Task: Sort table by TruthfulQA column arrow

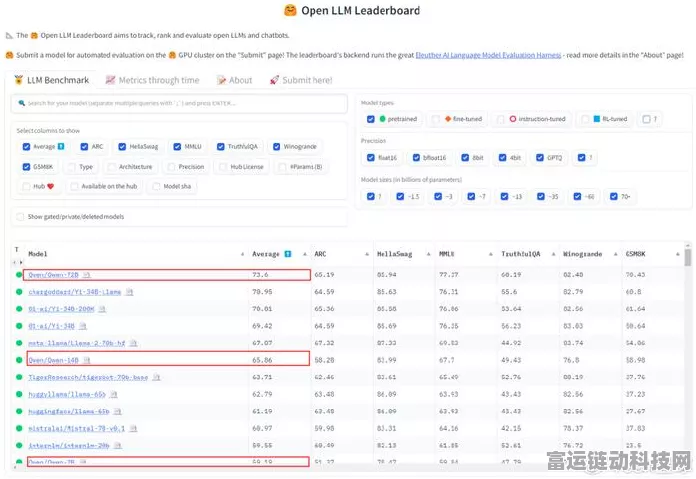Action: 553,254
